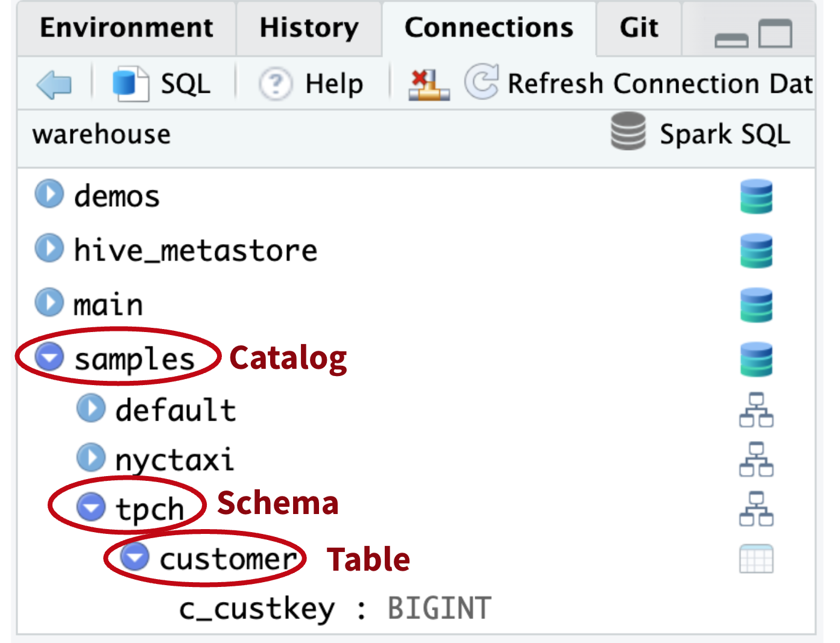Viewport: 840px width, 643px height.
Task: Click the demos catalog database icon
Action: point(756,196)
